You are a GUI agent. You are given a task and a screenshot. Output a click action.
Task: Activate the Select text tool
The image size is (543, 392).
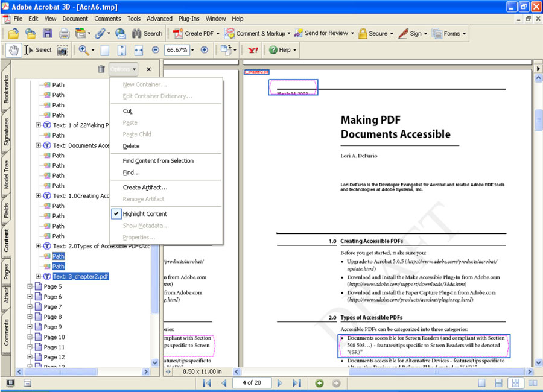[38, 50]
